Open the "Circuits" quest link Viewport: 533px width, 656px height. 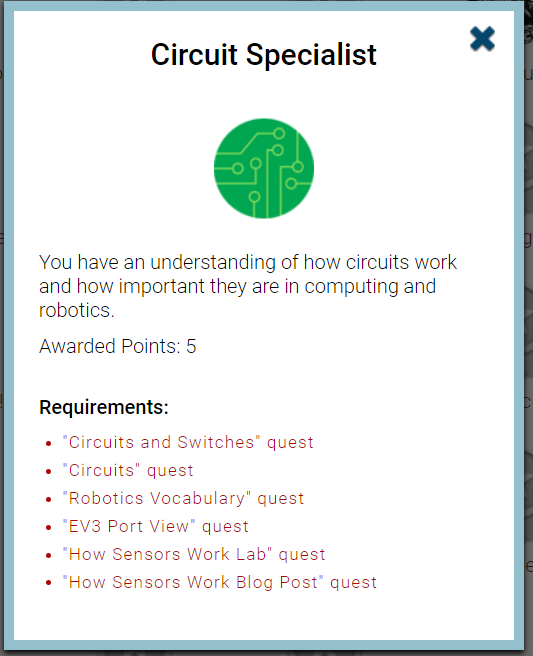128,471
